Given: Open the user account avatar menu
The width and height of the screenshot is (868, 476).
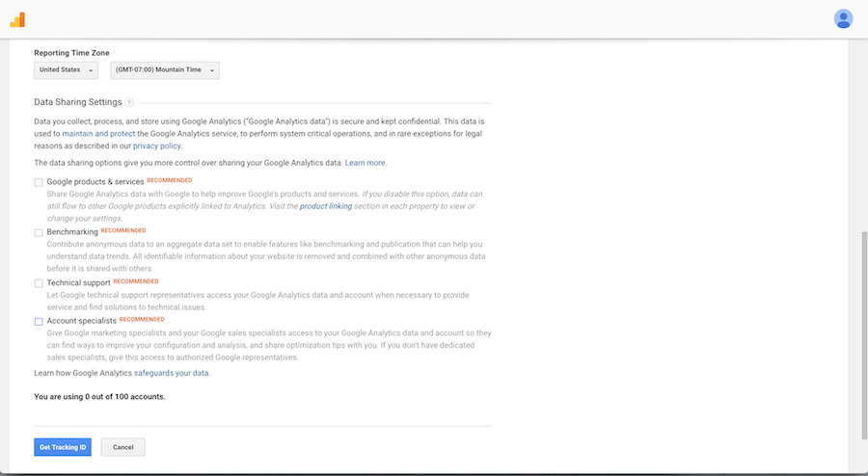Looking at the screenshot, I should coord(843,19).
